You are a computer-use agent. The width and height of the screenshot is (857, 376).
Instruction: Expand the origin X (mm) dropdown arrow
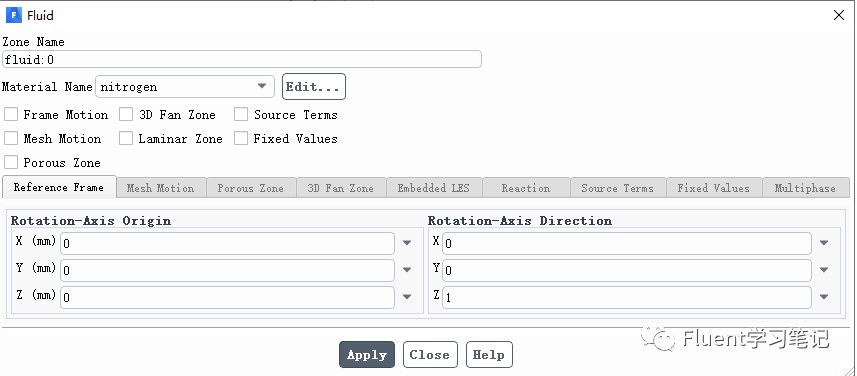pos(407,243)
